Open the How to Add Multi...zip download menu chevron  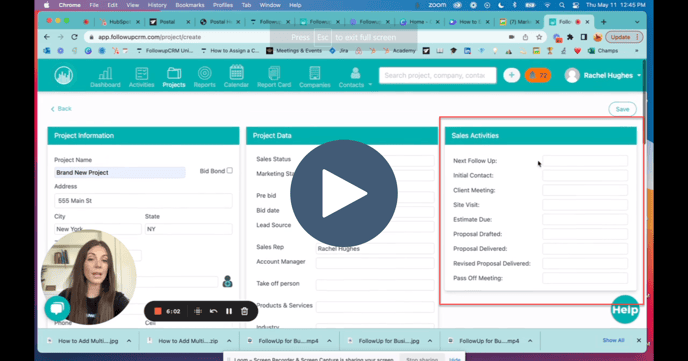(229, 341)
